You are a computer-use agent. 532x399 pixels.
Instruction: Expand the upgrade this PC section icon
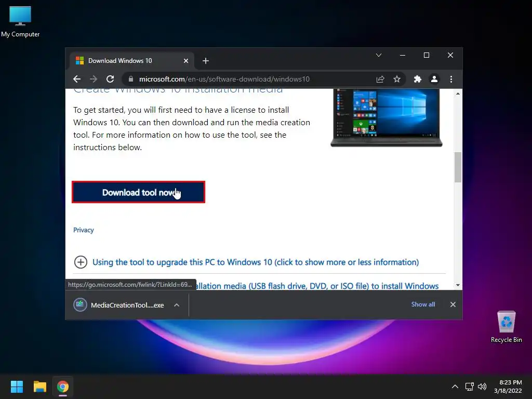click(81, 262)
